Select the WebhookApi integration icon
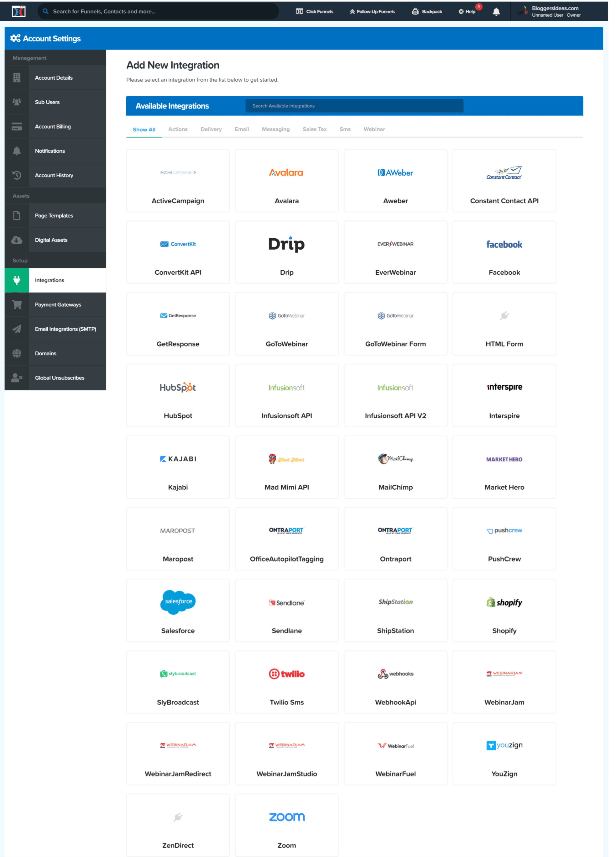 pos(395,673)
